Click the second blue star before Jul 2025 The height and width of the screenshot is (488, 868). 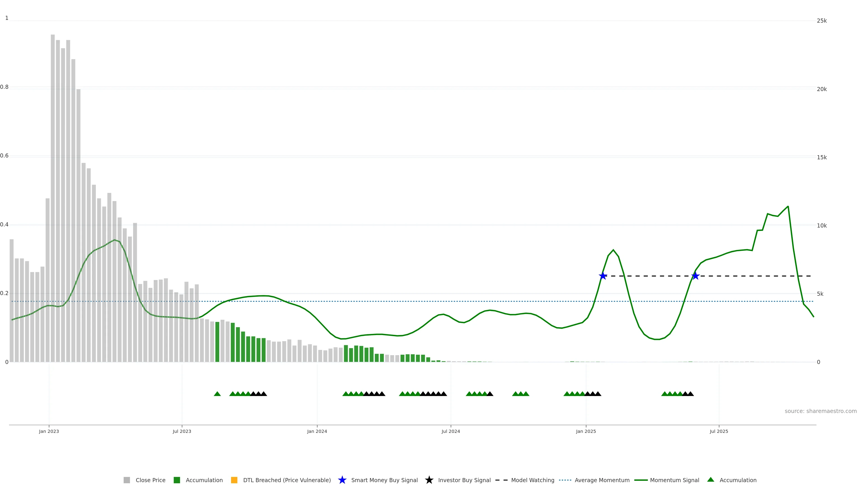(696, 276)
